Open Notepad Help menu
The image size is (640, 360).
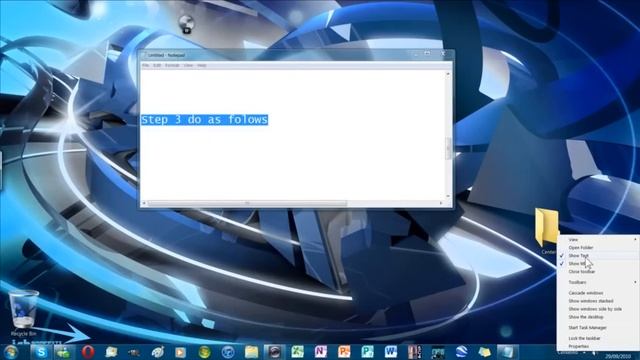point(202,65)
